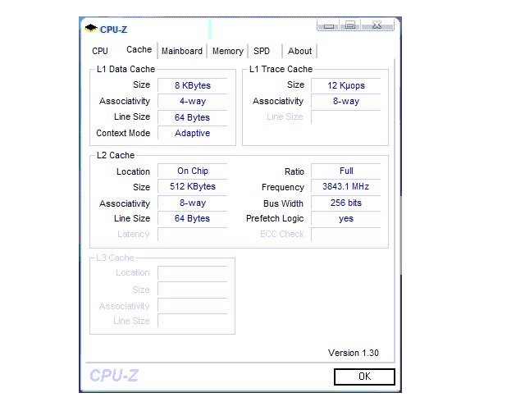Switch to the CPU tab

point(100,51)
